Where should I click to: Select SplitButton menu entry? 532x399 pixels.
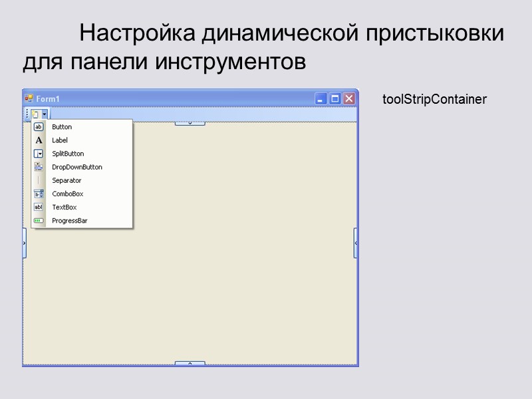pyautogui.click(x=82, y=154)
